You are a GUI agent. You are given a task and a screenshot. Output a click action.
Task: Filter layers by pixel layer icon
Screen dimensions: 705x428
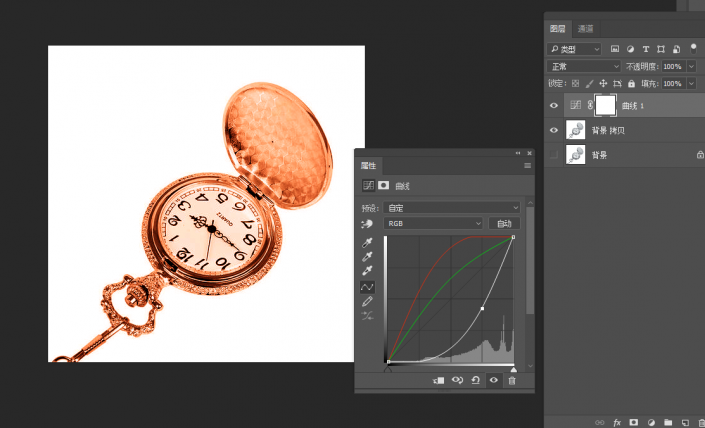point(615,49)
